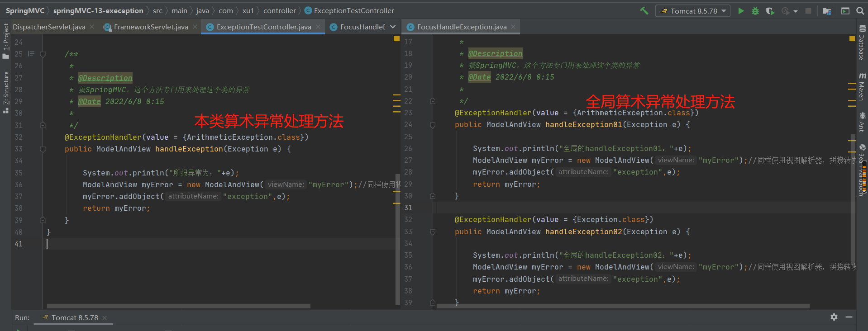This screenshot has width=868, height=331.
Task: Click the right editor yellow inspection indicator
Action: (852, 39)
